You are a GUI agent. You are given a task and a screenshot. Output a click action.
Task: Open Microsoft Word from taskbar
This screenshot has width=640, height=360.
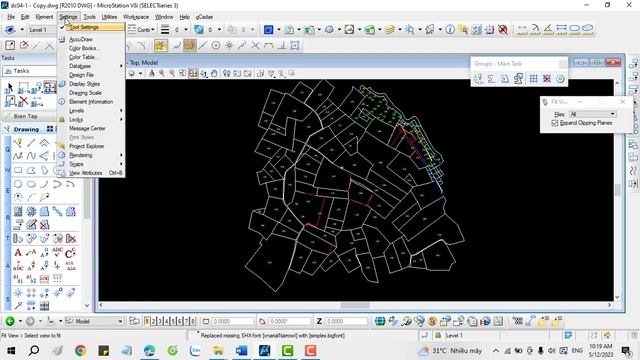[241, 350]
